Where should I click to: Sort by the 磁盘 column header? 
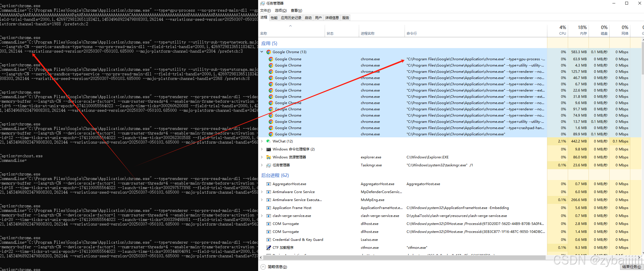tap(599, 31)
